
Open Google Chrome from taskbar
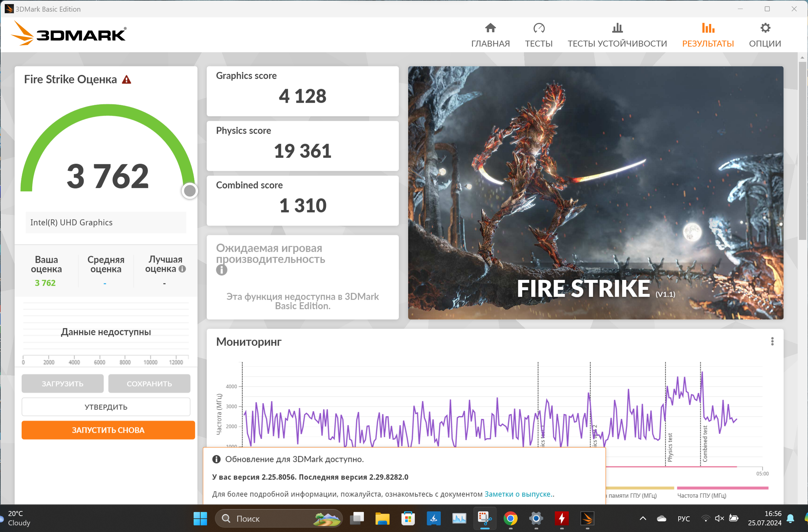[510, 518]
